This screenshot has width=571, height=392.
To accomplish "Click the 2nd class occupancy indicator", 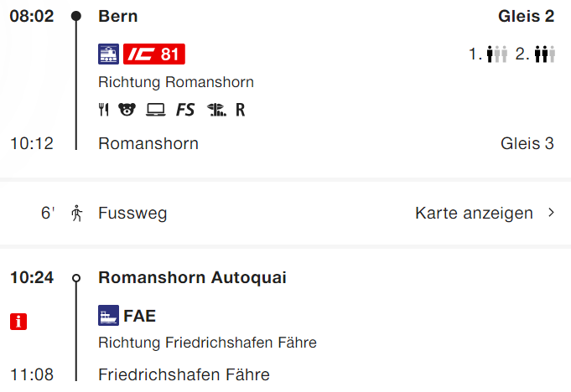I will pyautogui.click(x=535, y=54).
